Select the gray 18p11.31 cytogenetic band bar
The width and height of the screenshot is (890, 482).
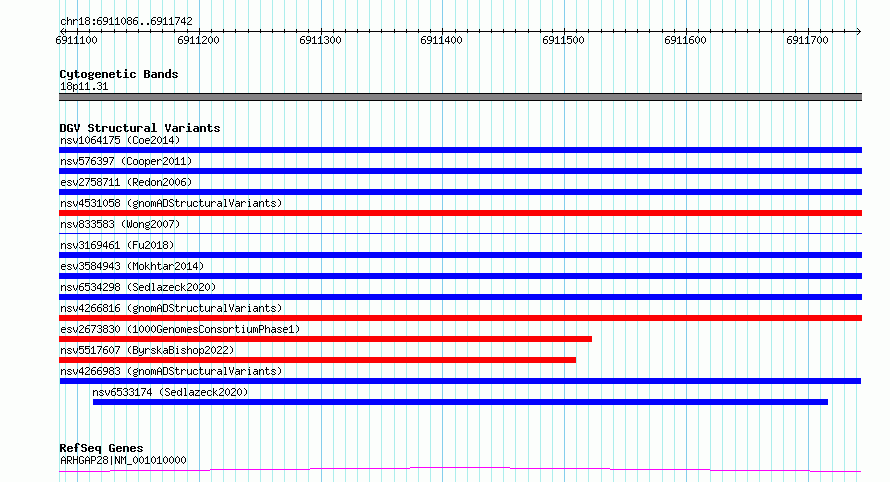[x=460, y=97]
